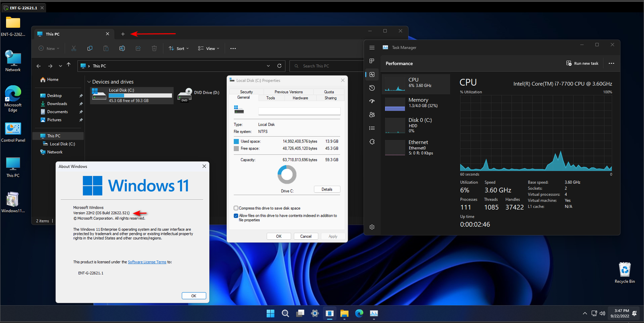Switch to Hardware tab in Properties
This screenshot has height=323, width=644.
(x=300, y=98)
